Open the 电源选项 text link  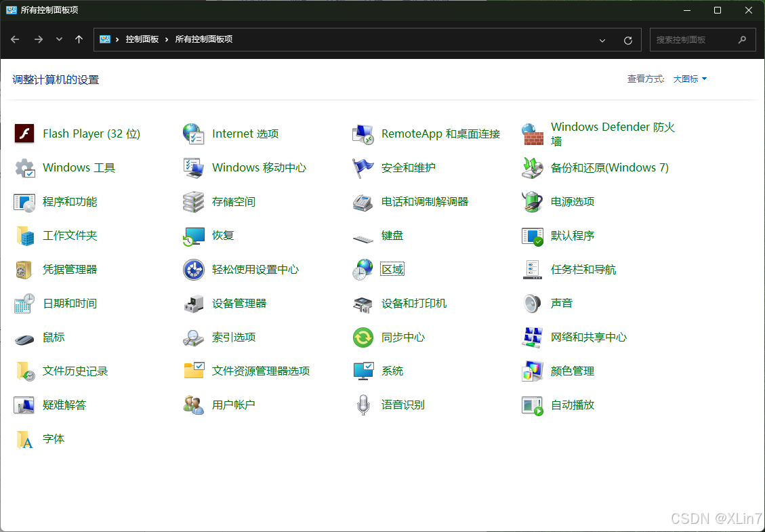point(573,201)
